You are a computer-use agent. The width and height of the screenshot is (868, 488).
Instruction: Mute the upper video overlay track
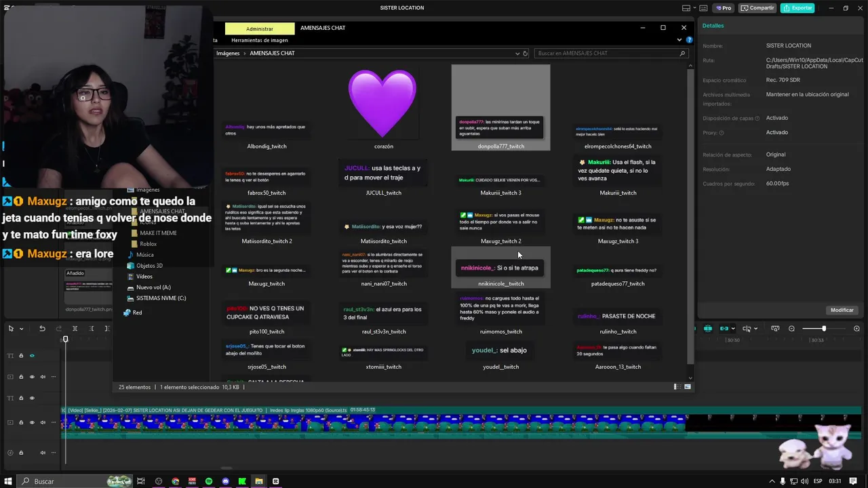pyautogui.click(x=43, y=377)
